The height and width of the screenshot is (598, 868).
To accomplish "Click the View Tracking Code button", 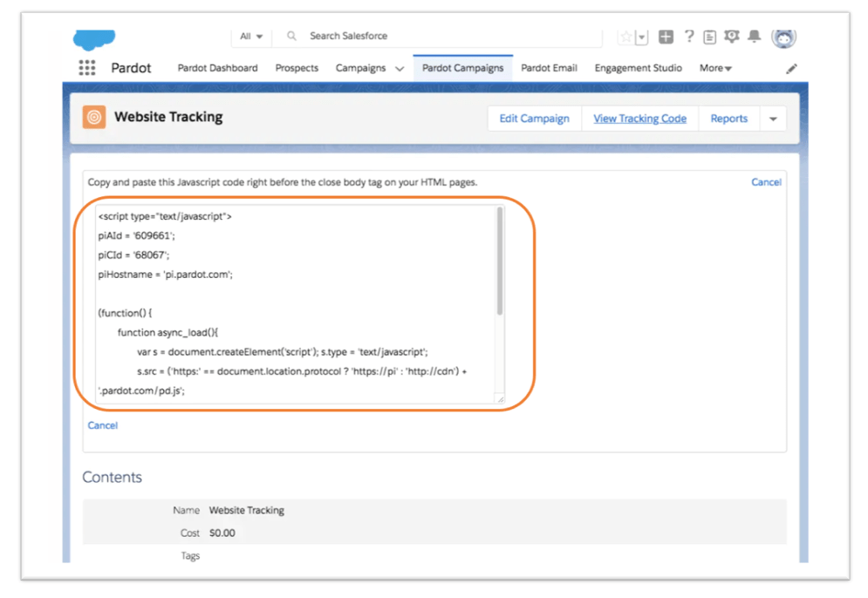I will (x=640, y=119).
